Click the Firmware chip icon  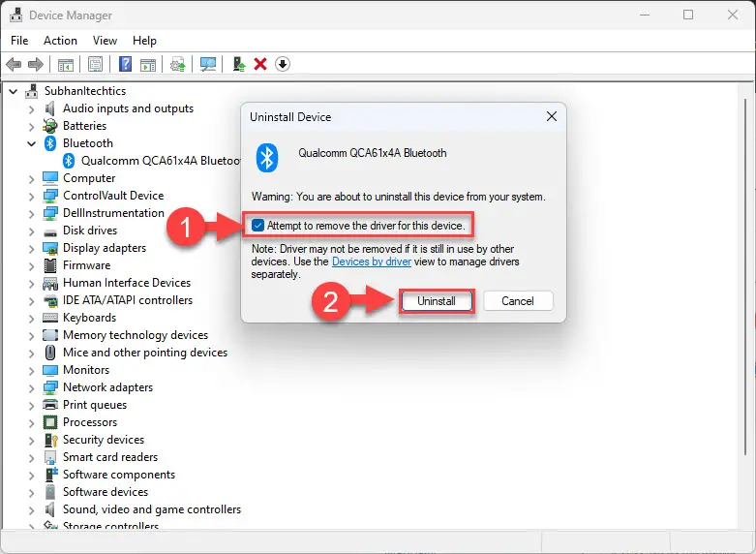(50, 265)
